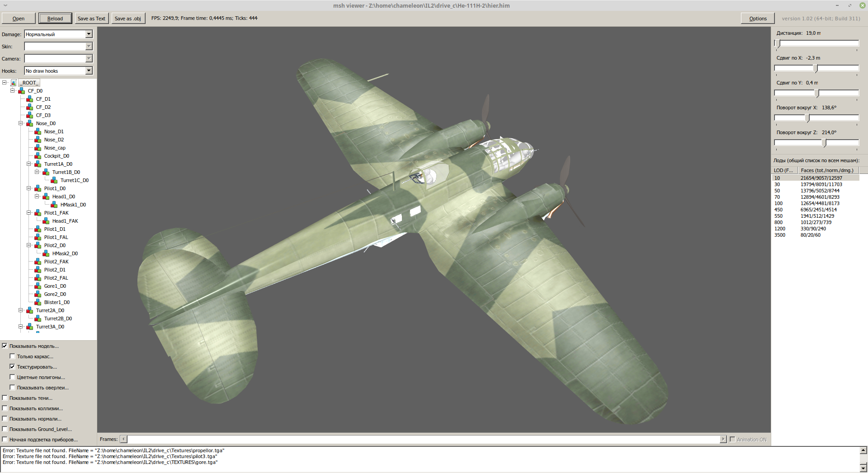Enable the Только каркас wireframe checkbox

pos(13,356)
